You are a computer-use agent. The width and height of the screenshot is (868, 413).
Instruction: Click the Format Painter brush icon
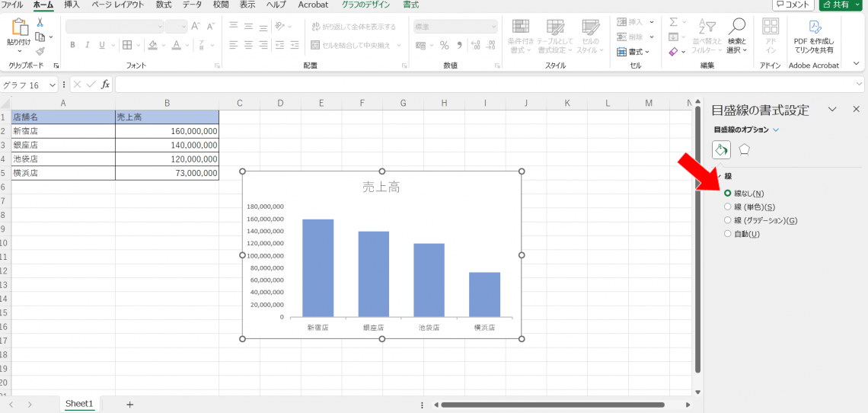point(40,51)
